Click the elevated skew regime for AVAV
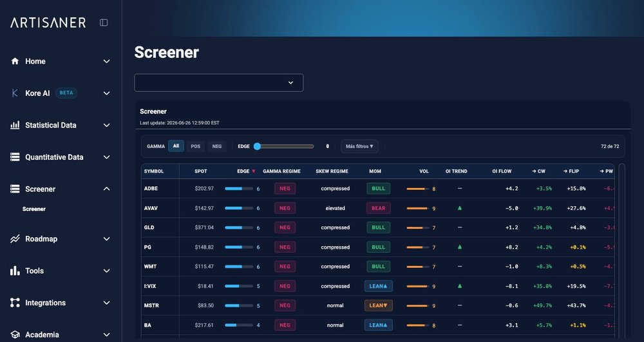Viewport: 644px width, 342px height. pos(335,208)
